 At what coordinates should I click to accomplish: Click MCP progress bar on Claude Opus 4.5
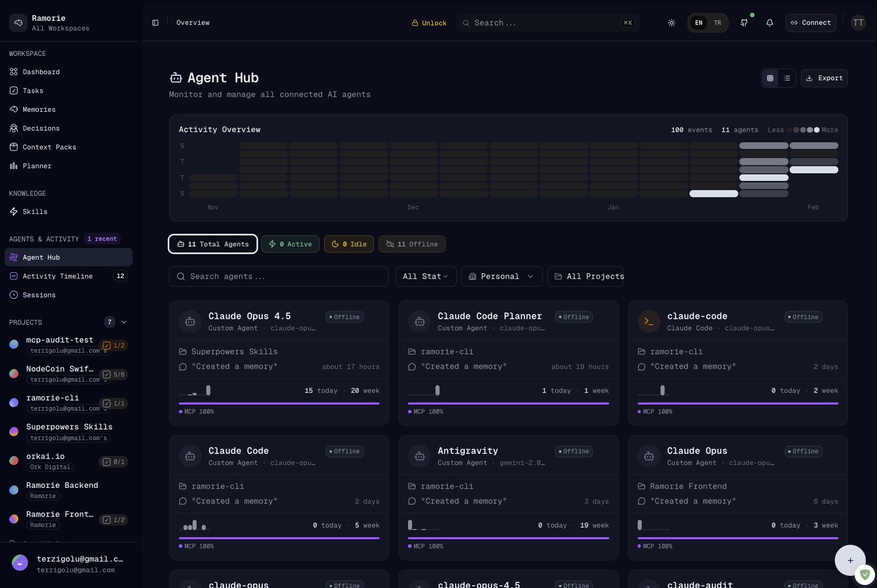tap(279, 404)
